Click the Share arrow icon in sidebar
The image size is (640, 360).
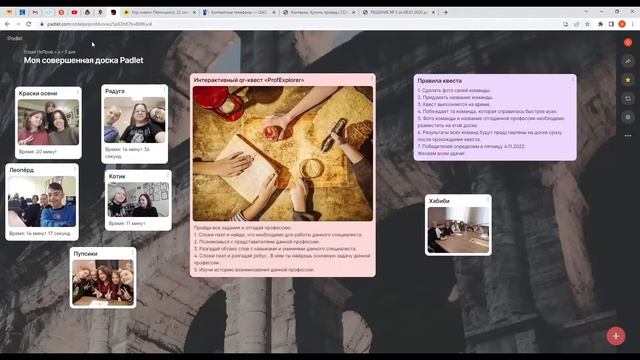pos(628,61)
